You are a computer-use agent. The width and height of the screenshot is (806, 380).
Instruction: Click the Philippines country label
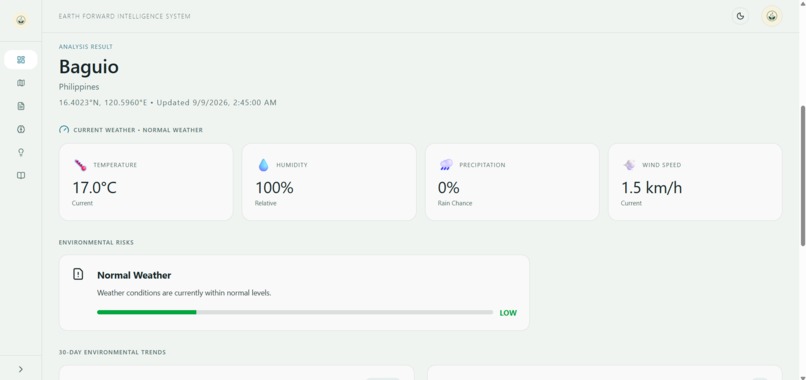pyautogui.click(x=79, y=87)
